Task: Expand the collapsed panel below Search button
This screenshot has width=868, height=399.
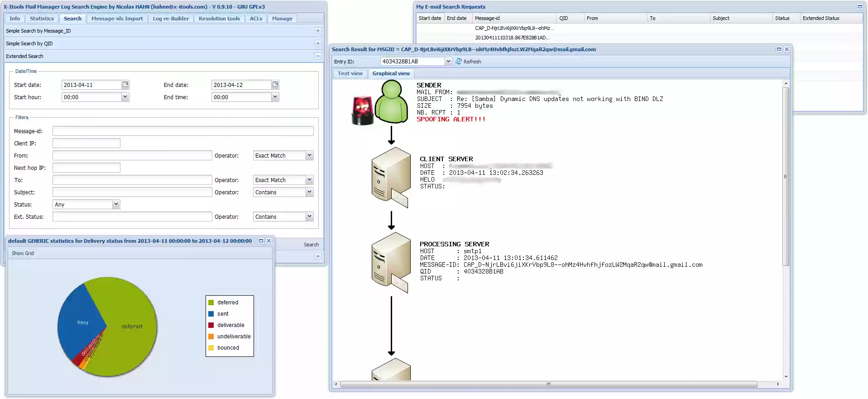Action: pos(318,256)
